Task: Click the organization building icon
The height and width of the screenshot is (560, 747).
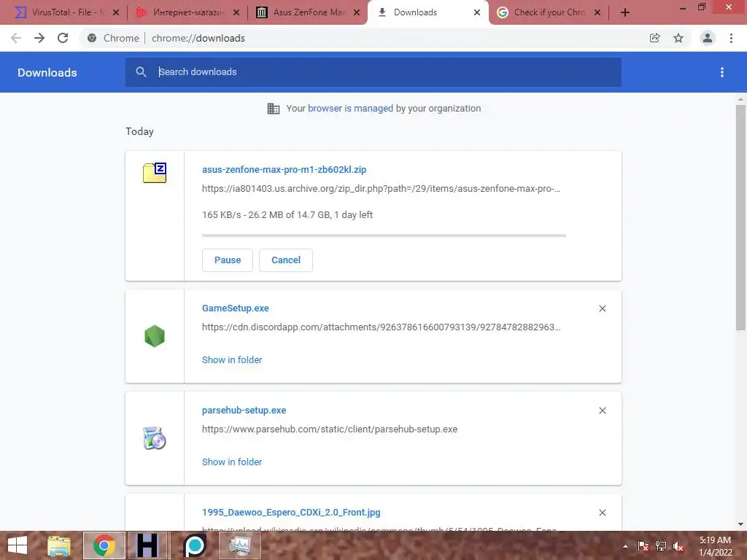Action: [274, 109]
